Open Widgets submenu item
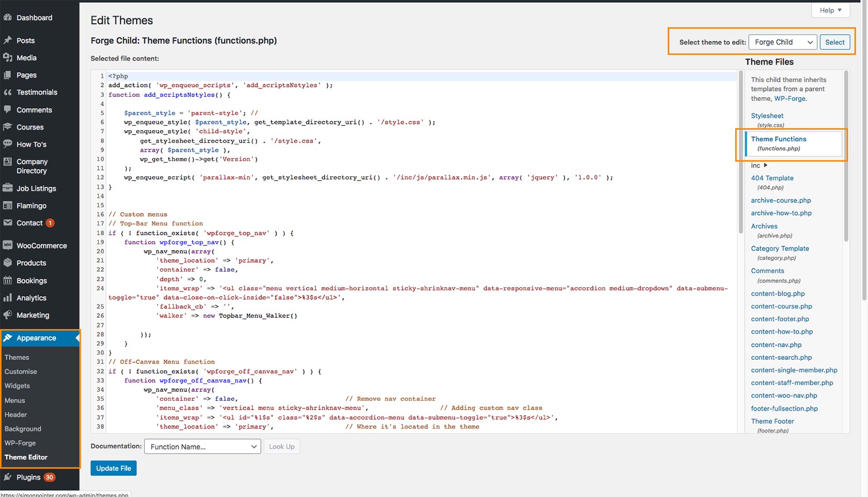Screen dimensions: 868x497 [x=17, y=386]
